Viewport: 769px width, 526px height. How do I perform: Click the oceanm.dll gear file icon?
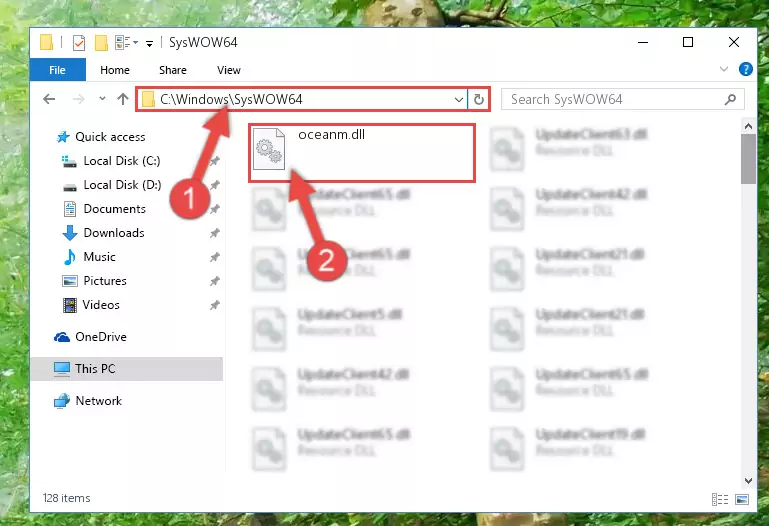(x=269, y=149)
